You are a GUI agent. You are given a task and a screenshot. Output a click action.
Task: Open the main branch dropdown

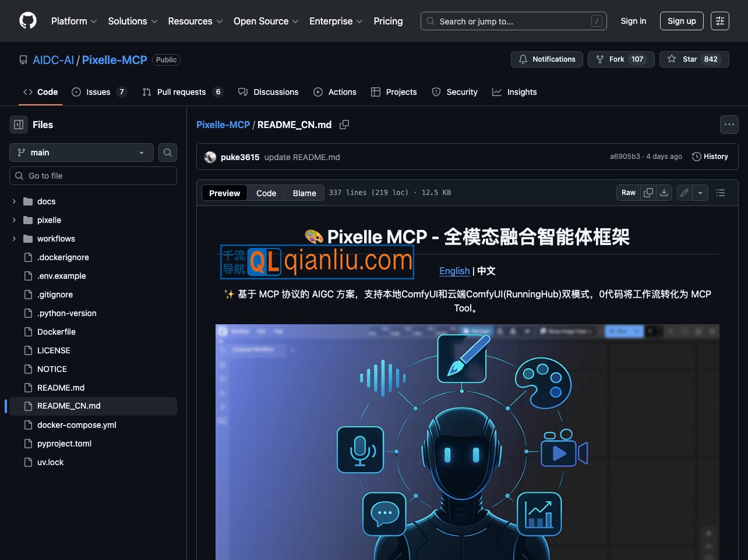[82, 153]
